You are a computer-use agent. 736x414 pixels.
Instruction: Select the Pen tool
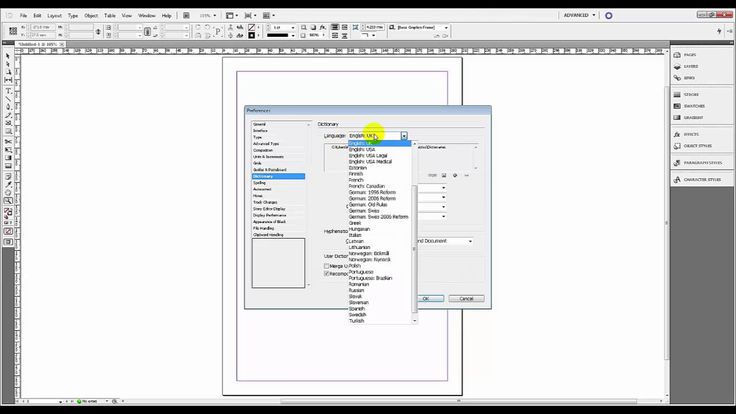(x=8, y=107)
